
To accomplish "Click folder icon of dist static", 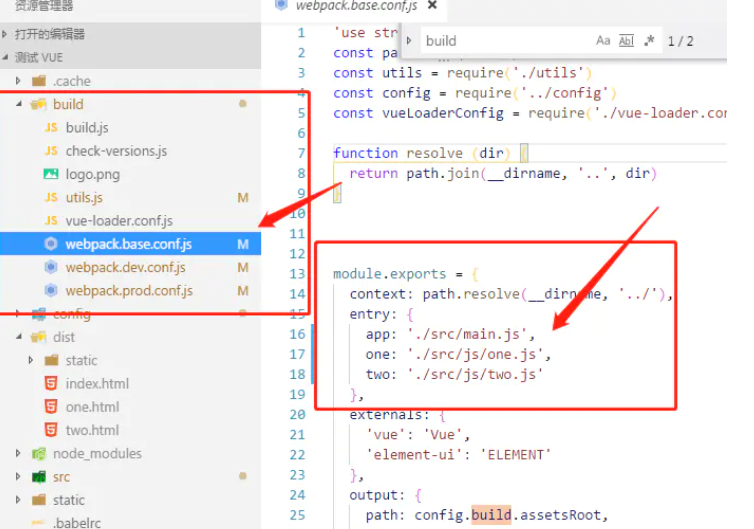I will pyautogui.click(x=51, y=360).
